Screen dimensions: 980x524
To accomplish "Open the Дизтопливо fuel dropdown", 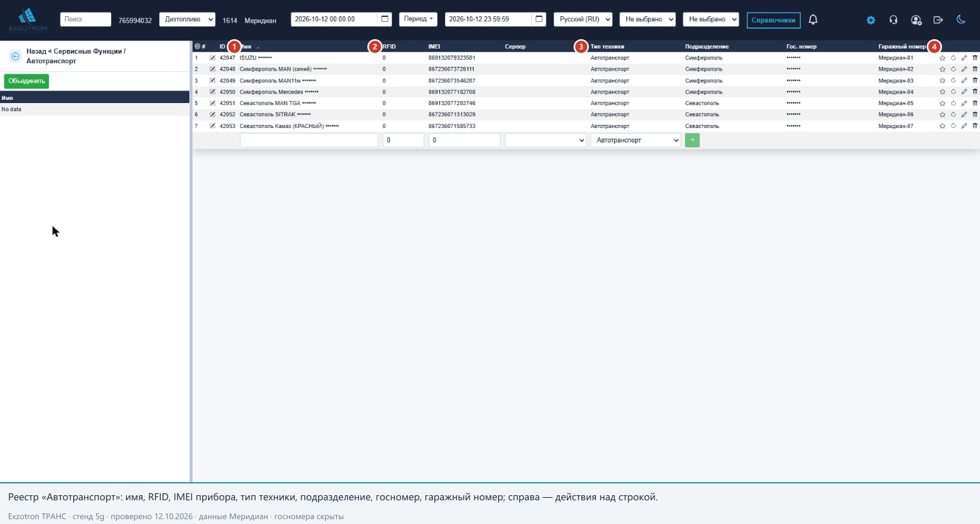I will (x=187, y=19).
